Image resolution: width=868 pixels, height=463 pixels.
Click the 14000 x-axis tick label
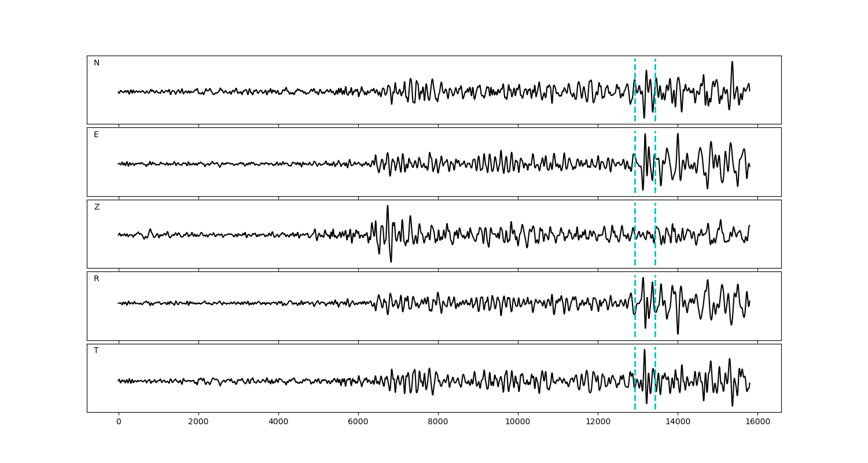pos(678,422)
